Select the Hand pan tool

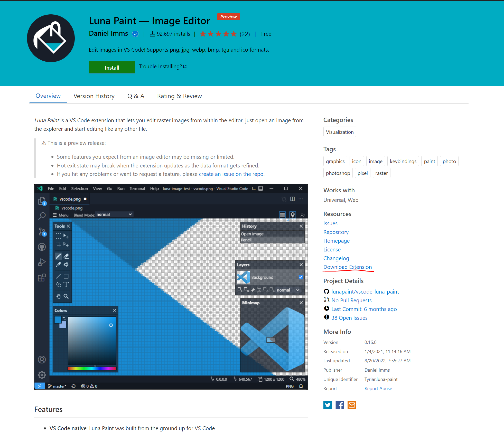(x=58, y=296)
